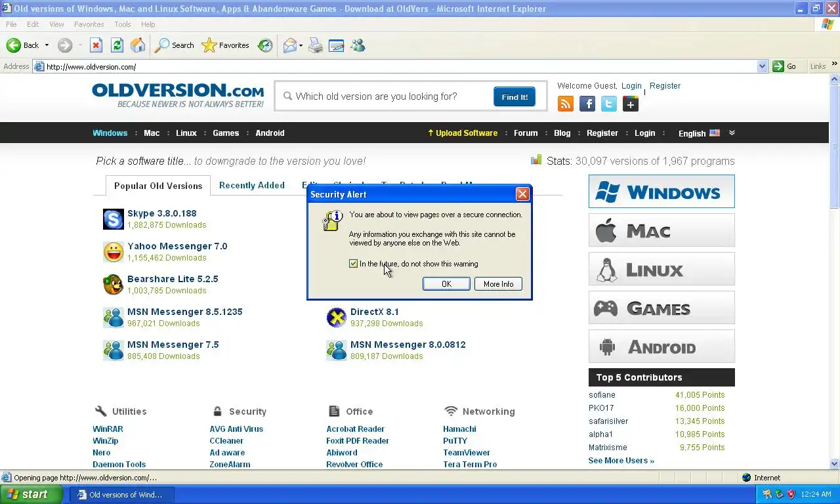This screenshot has width=840, height=504.
Task: Click the Edit page toolbar icon
Action: pos(337,45)
